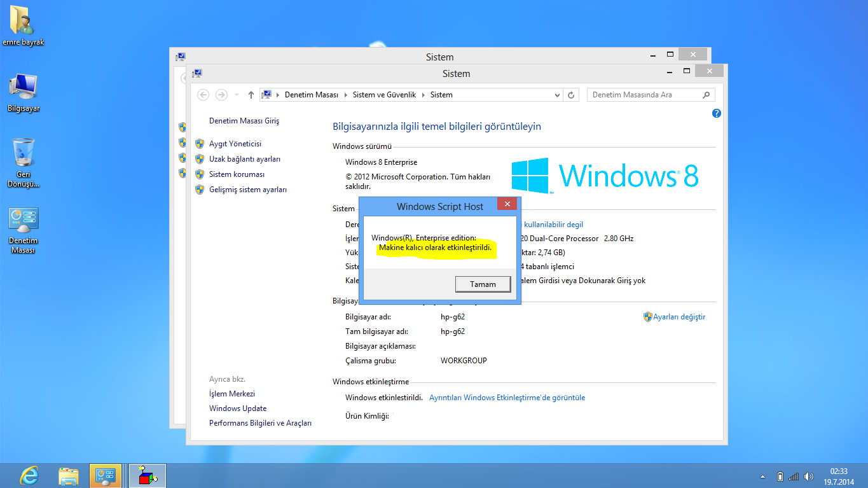Open the volume speaker tray icon

pyautogui.click(x=808, y=477)
